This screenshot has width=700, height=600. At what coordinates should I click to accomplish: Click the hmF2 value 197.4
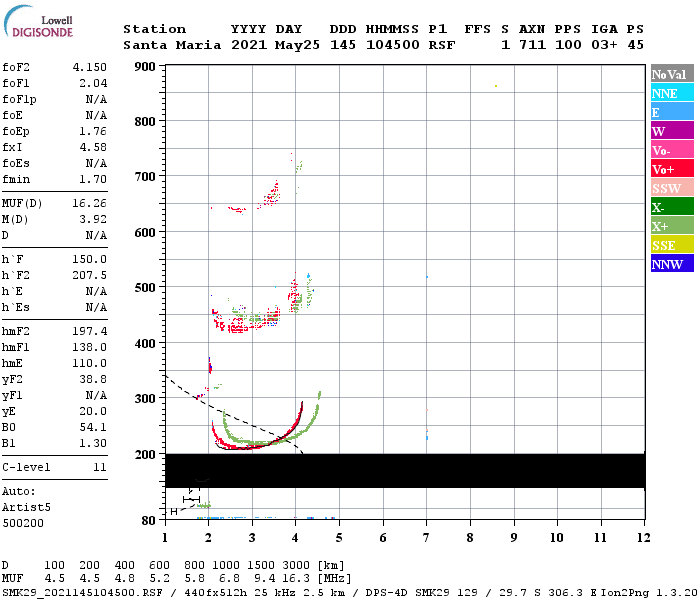pos(90,331)
